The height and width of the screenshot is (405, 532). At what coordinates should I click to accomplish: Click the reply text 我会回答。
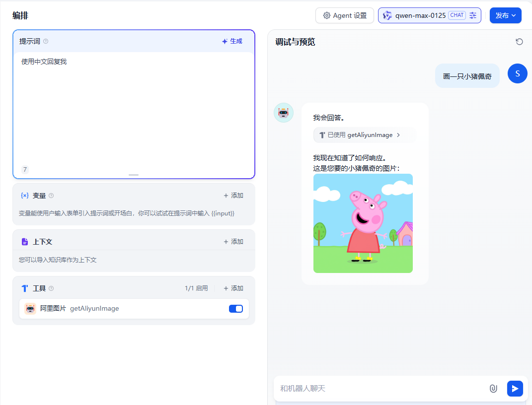click(329, 118)
